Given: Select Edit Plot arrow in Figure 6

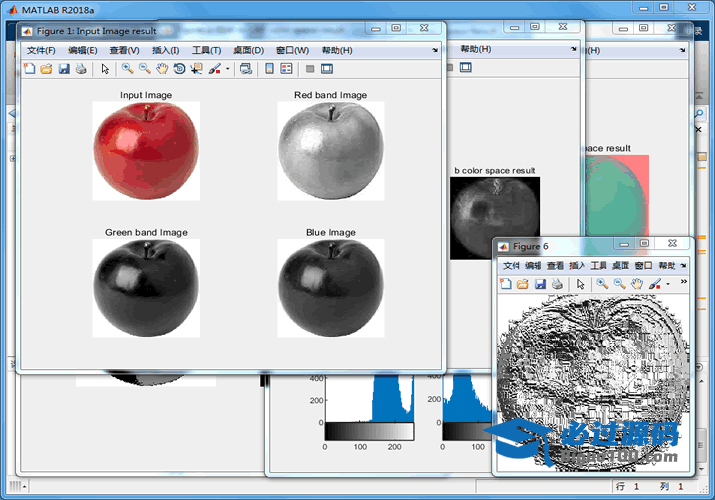Looking at the screenshot, I should click(580, 284).
